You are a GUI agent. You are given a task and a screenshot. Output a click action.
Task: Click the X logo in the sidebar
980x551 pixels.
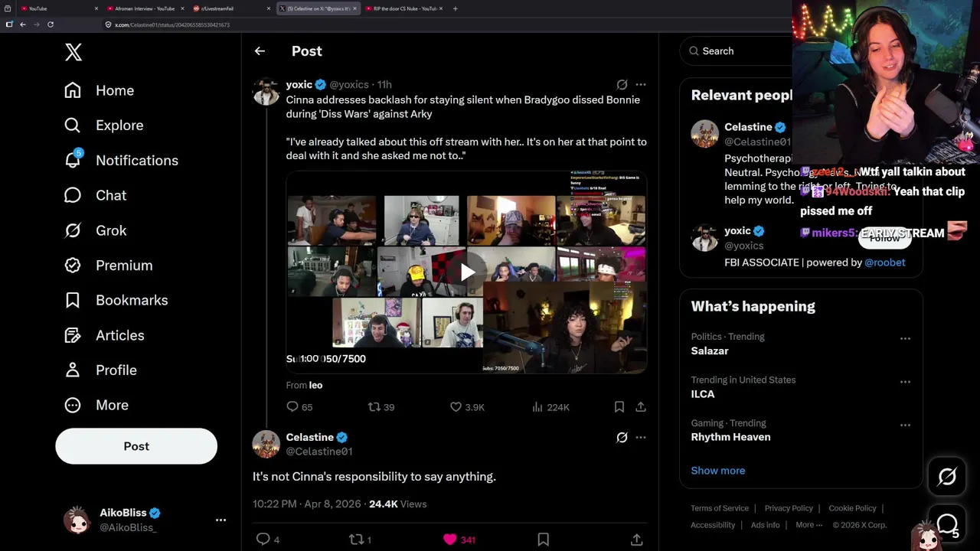[73, 52]
